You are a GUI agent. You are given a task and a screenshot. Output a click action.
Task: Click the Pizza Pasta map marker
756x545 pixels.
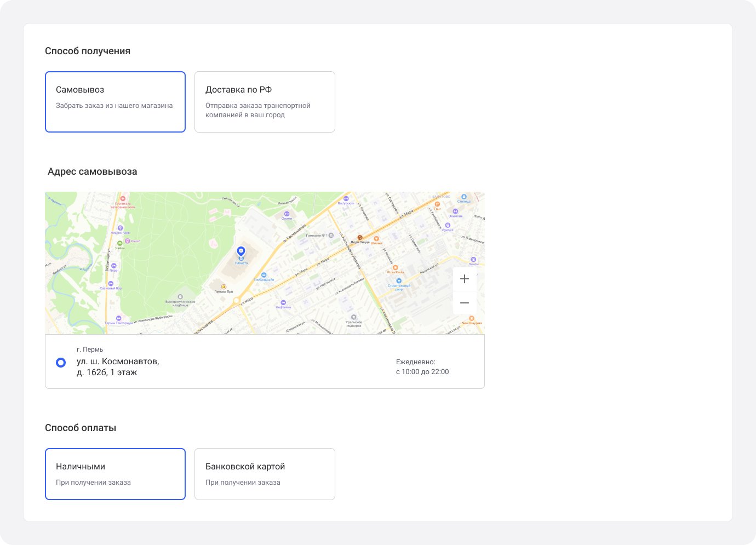click(x=395, y=268)
